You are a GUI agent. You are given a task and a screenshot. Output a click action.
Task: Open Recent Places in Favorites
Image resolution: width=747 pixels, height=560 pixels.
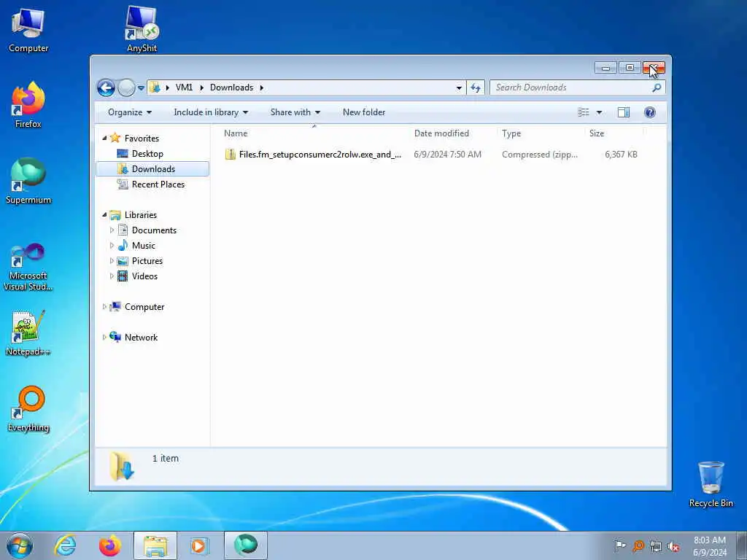[x=158, y=184]
